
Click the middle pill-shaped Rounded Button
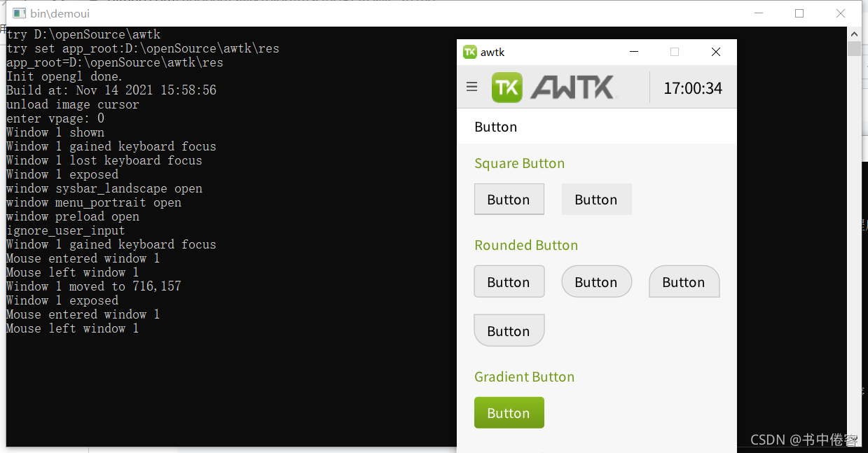pos(596,281)
